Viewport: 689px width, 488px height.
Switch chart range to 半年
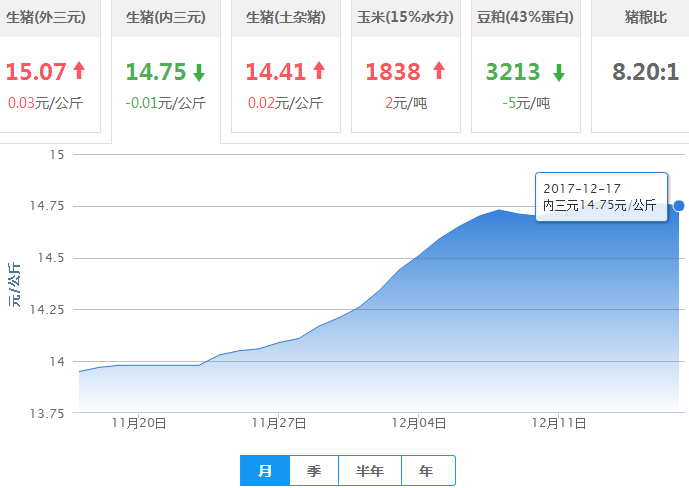coord(370,471)
